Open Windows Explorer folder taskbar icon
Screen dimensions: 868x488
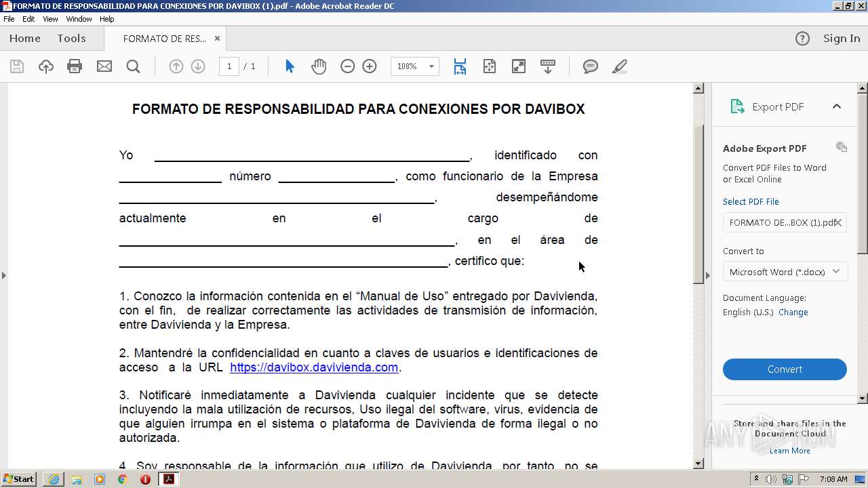(x=77, y=479)
